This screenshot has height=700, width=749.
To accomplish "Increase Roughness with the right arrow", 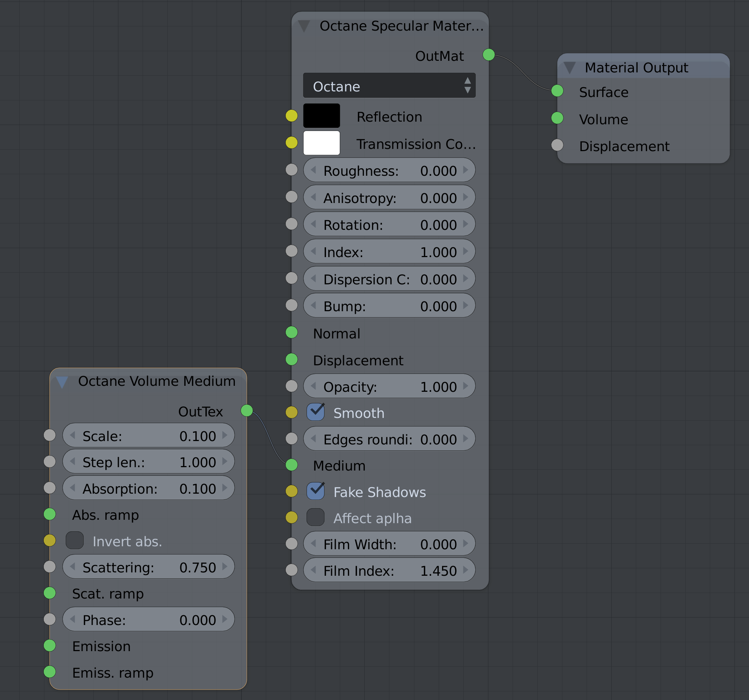I will (466, 170).
